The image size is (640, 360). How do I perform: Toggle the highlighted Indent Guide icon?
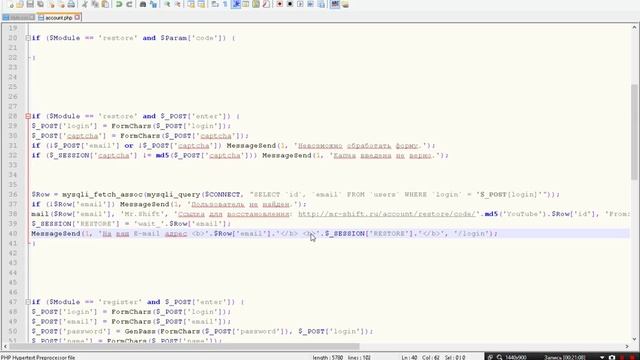(236, 4)
